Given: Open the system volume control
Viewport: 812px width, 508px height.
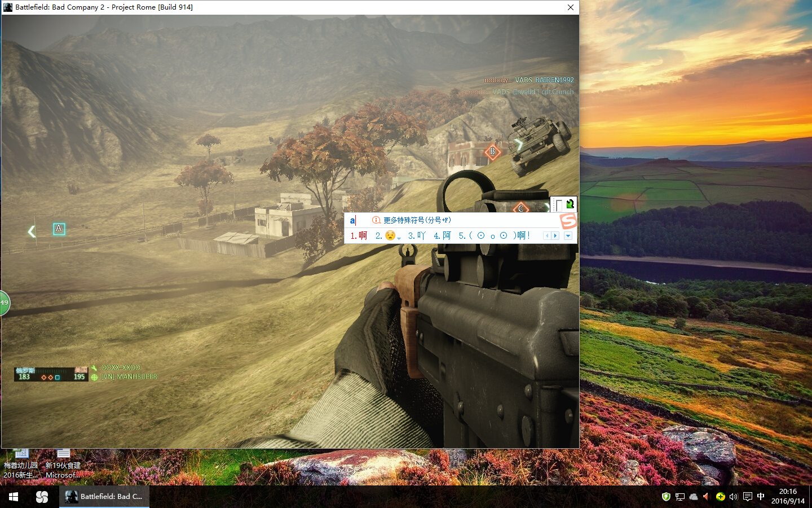Looking at the screenshot, I should 734,497.
